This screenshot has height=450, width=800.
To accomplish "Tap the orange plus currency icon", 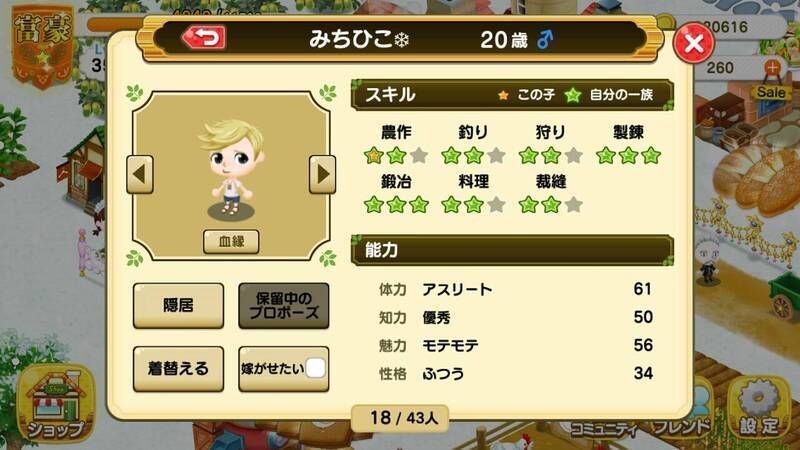I will (x=772, y=67).
